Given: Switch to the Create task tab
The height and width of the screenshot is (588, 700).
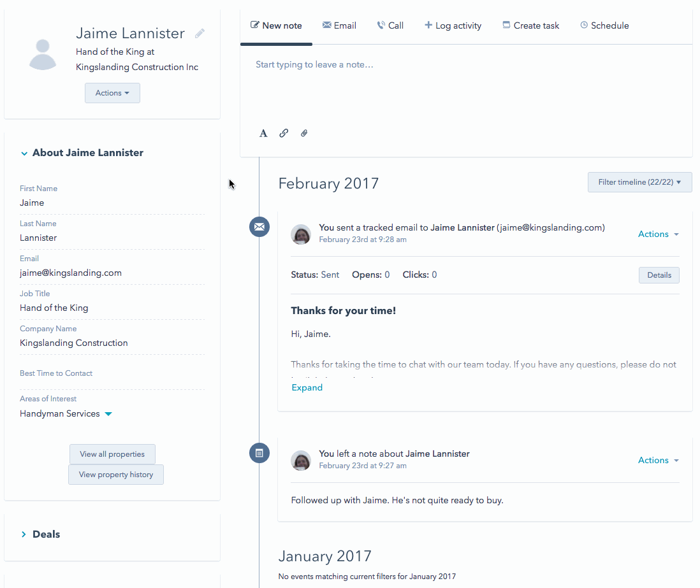Looking at the screenshot, I should [x=530, y=25].
